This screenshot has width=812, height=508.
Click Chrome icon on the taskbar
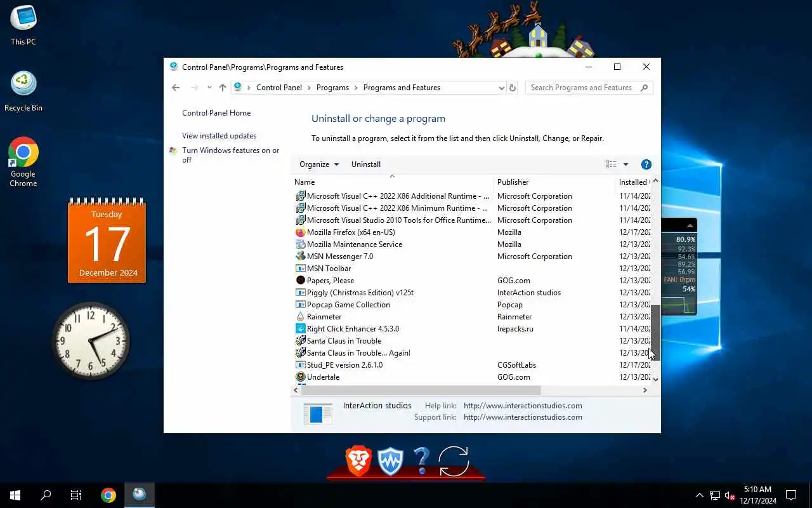click(108, 495)
